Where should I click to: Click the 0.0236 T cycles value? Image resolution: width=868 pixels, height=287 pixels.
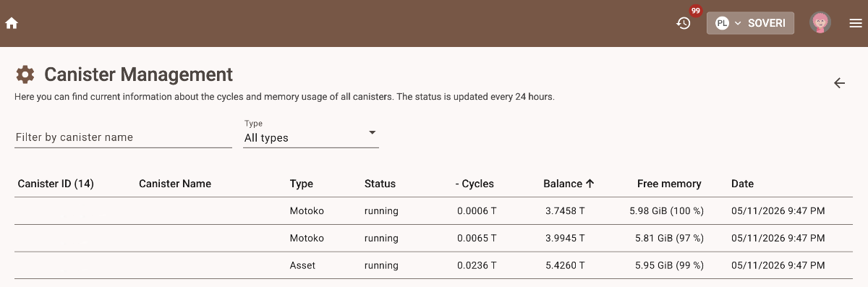click(477, 265)
